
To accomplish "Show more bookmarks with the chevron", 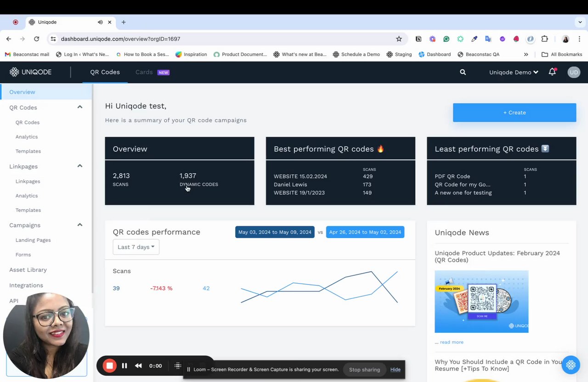I will click(x=526, y=54).
